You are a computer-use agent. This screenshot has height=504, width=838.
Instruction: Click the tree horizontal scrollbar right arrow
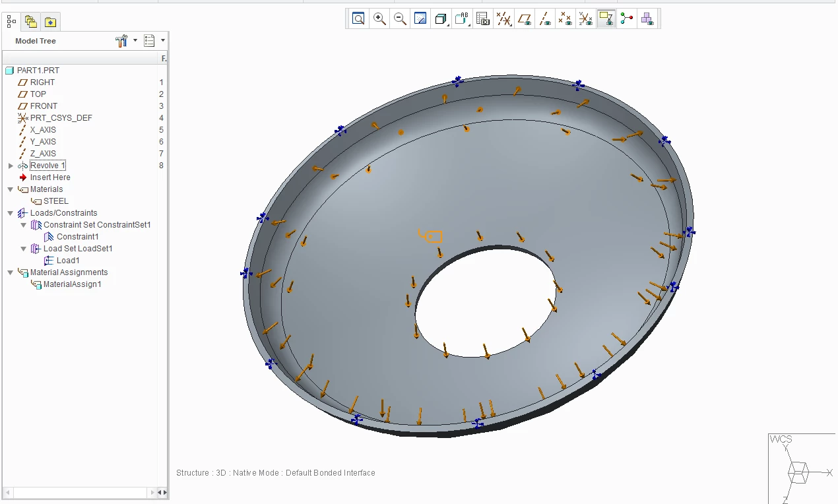(x=164, y=492)
